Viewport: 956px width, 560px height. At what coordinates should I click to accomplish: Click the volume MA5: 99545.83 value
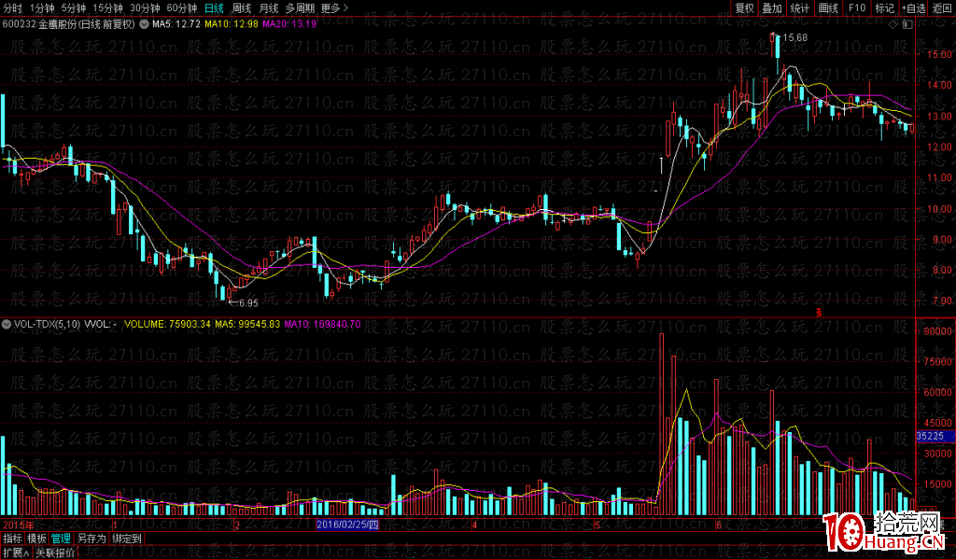(x=247, y=324)
